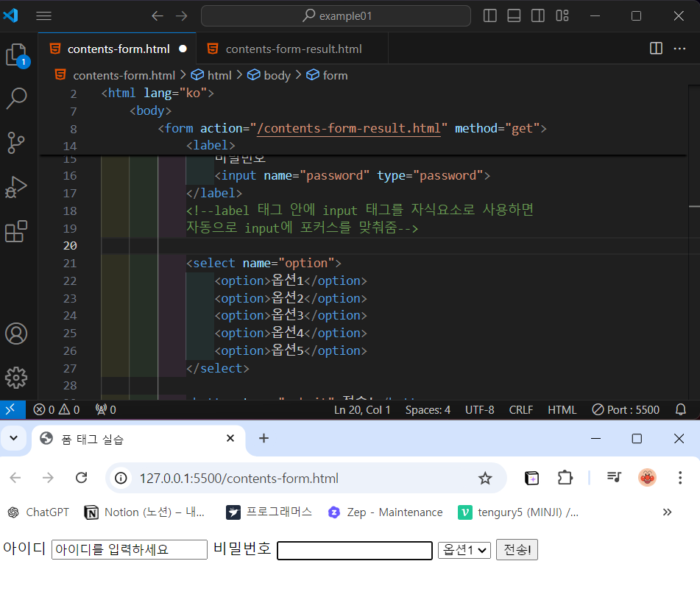The width and height of the screenshot is (700, 589).
Task: Open the example01 command center search
Action: click(x=336, y=16)
